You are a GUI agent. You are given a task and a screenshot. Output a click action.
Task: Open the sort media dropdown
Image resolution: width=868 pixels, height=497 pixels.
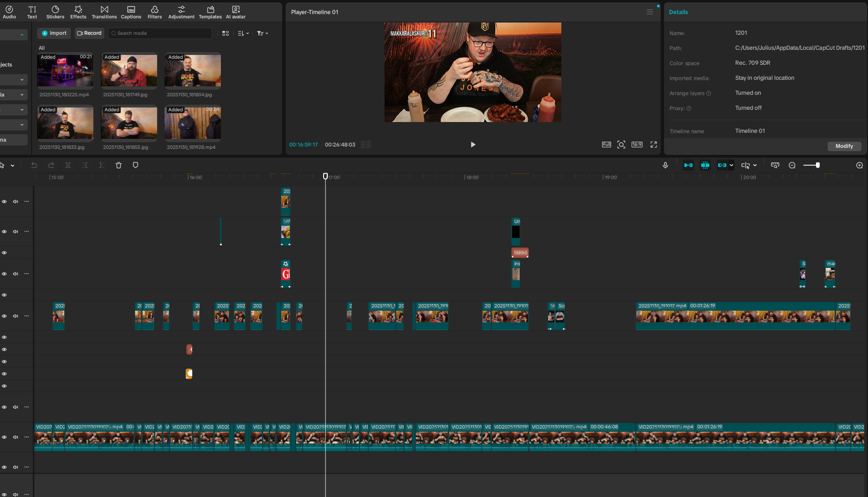[x=243, y=33]
